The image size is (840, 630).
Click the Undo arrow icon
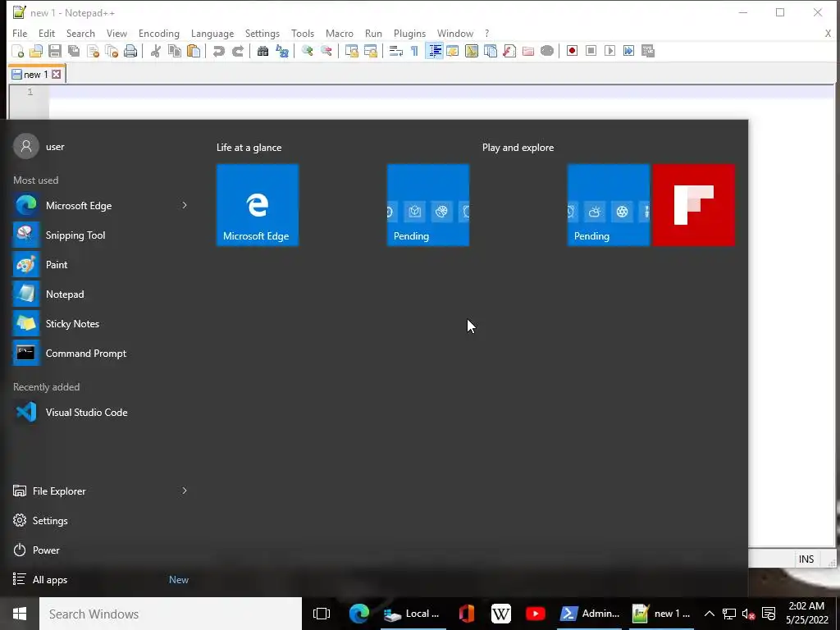click(218, 51)
